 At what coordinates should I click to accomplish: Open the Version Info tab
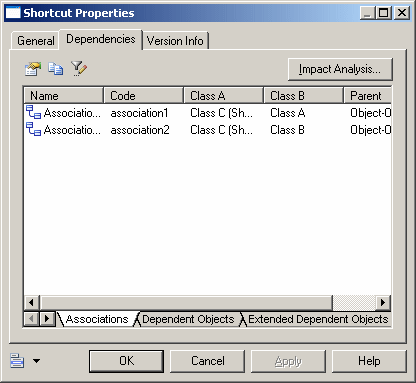[175, 41]
